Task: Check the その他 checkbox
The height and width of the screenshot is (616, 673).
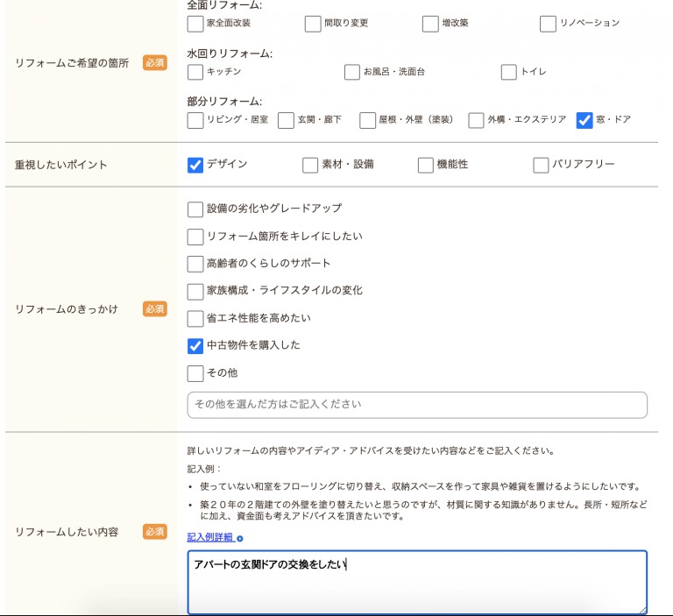Action: click(195, 373)
